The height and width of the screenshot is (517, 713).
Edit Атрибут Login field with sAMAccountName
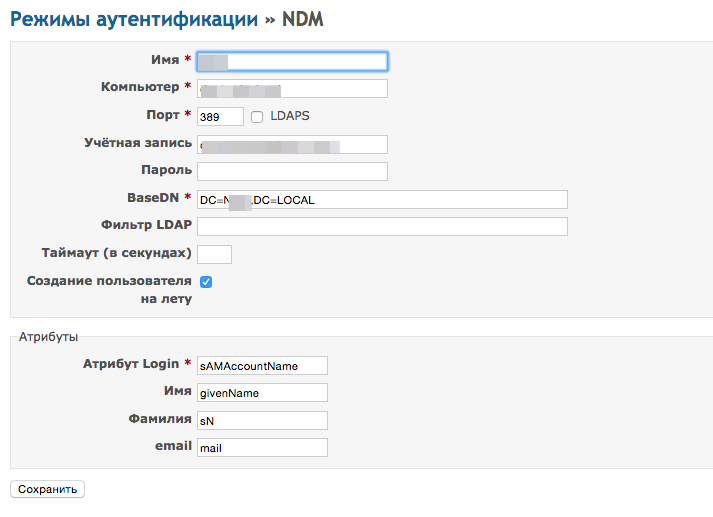click(x=262, y=366)
